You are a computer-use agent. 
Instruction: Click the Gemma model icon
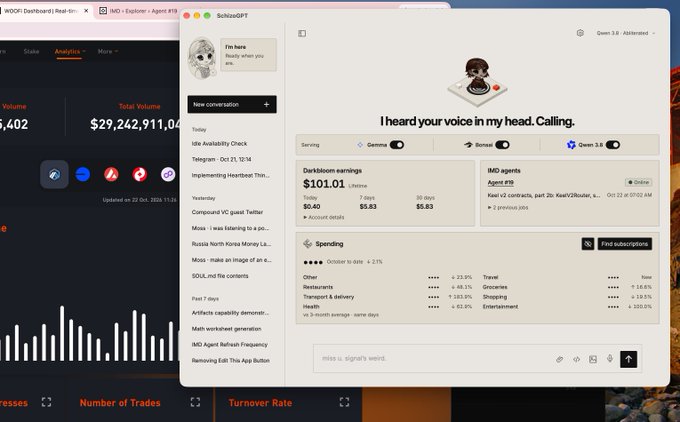pyautogui.click(x=360, y=145)
